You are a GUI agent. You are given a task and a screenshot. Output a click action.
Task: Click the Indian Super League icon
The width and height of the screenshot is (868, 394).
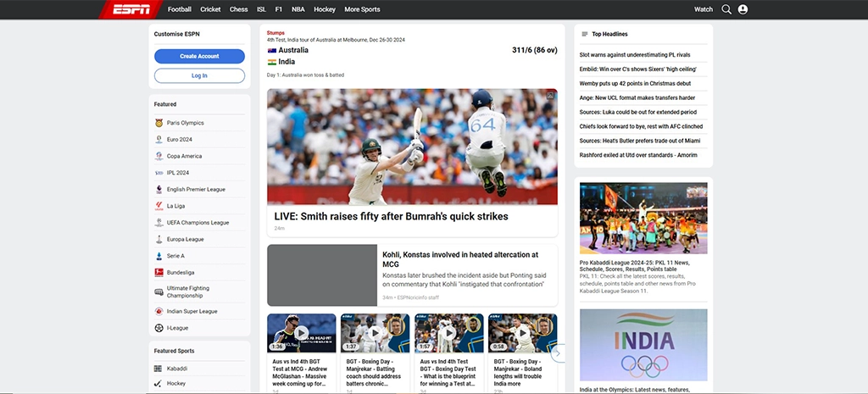click(x=159, y=312)
